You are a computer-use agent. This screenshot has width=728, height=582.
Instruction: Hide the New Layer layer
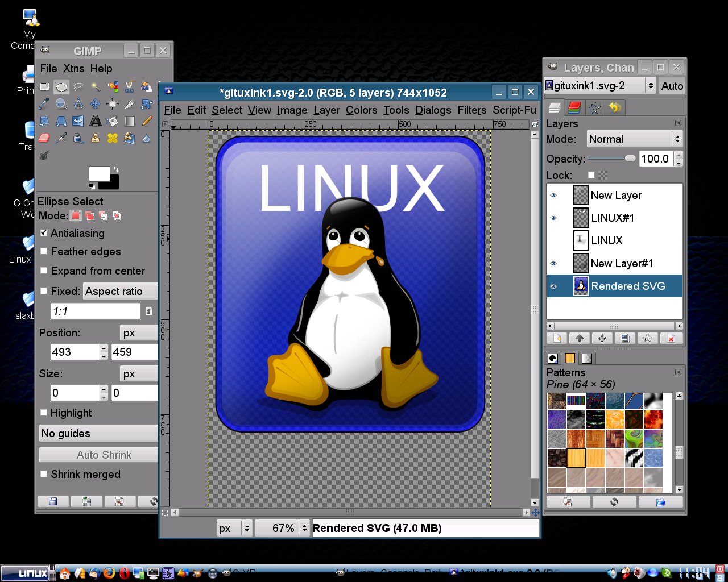pos(553,195)
